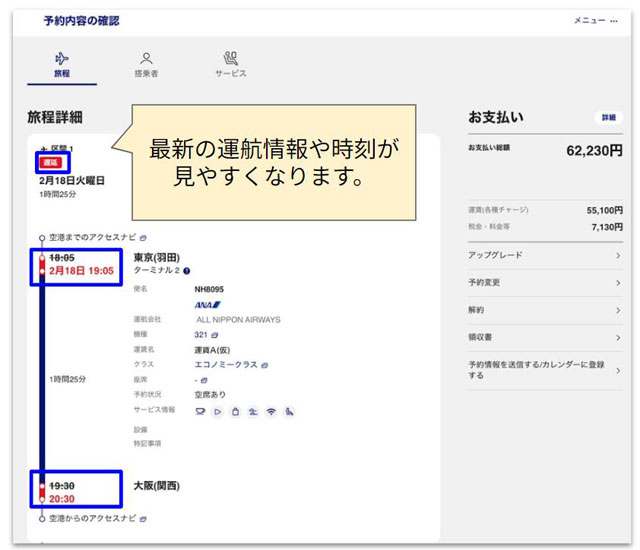This screenshot has width=640, height=550.
Task: Click send reservation info or register to calendar
Action: [545, 370]
